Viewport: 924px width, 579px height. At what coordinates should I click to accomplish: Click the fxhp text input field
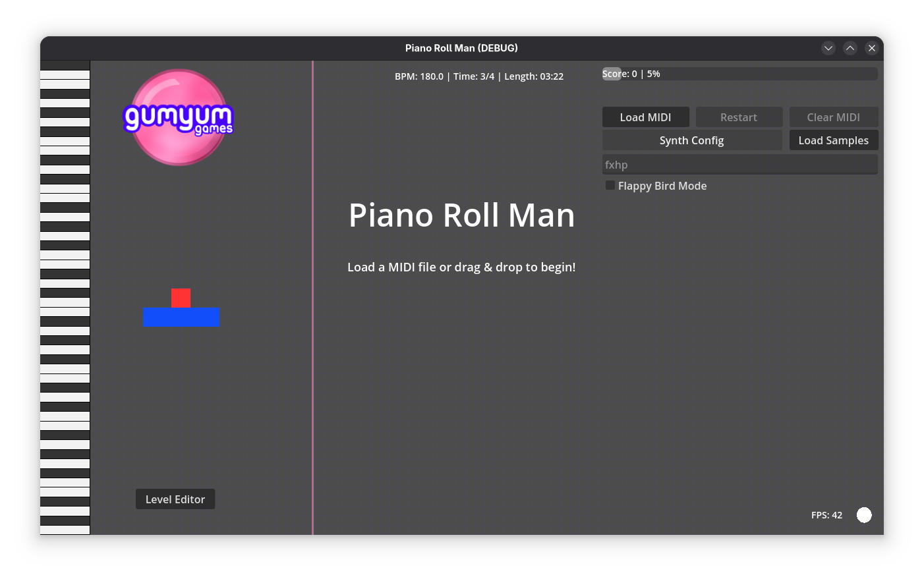[x=739, y=165]
